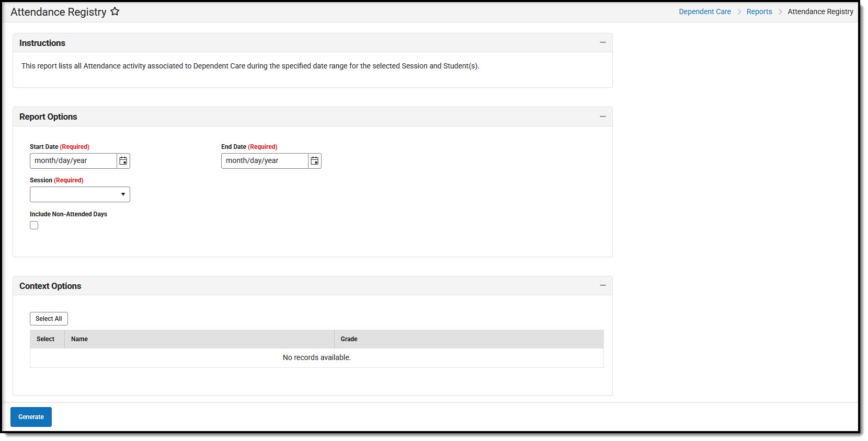Click the Report Options heading
868x441 pixels.
coord(48,117)
